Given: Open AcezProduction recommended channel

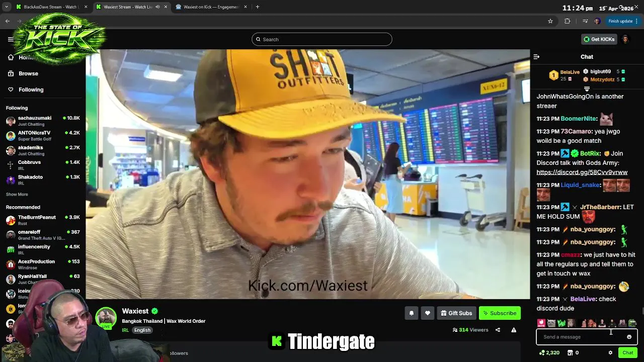Looking at the screenshot, I should [x=43, y=264].
